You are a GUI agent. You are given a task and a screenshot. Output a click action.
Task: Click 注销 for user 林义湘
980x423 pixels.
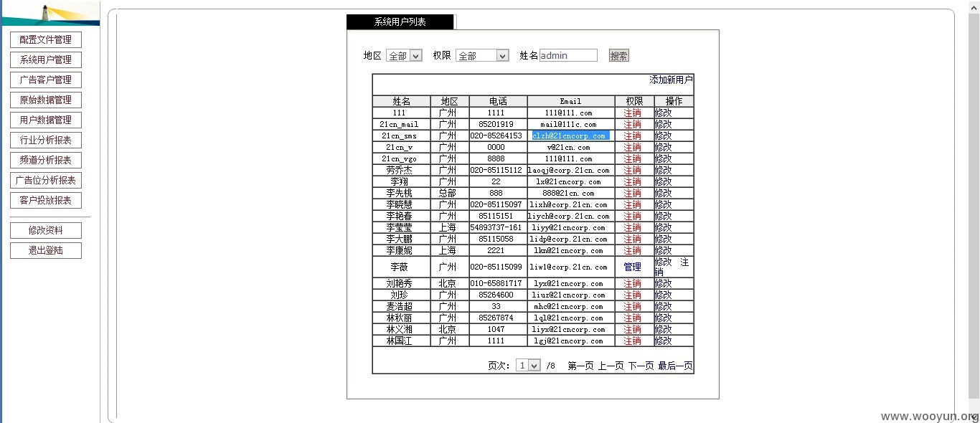coord(632,329)
